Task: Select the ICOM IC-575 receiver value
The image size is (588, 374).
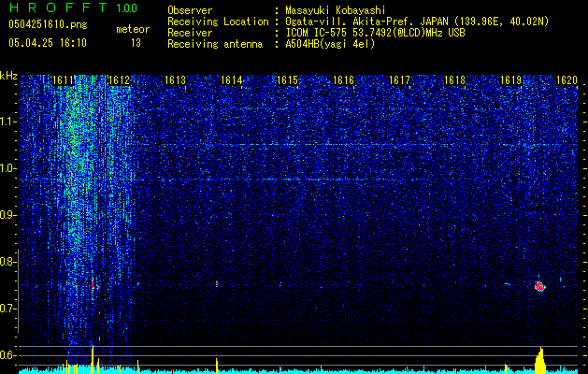Action: pos(375,33)
